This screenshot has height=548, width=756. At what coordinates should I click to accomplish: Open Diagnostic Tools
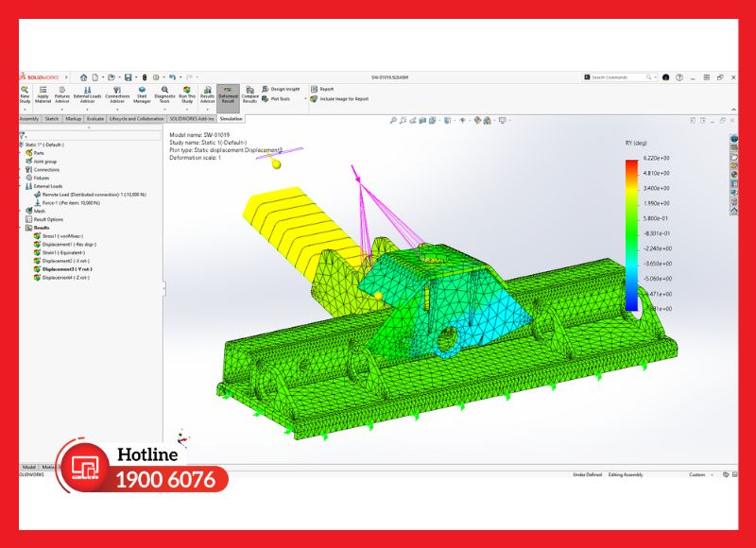click(164, 94)
